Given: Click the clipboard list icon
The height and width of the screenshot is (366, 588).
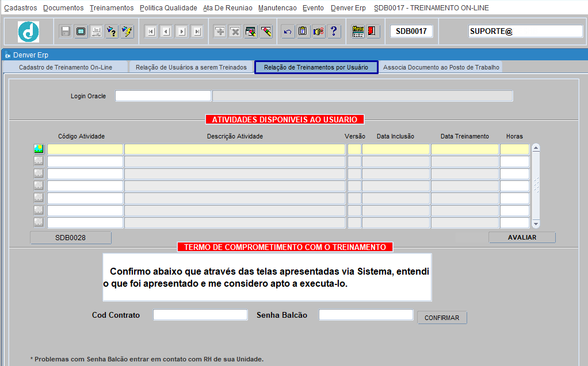Looking at the screenshot, I should pyautogui.click(x=303, y=32).
